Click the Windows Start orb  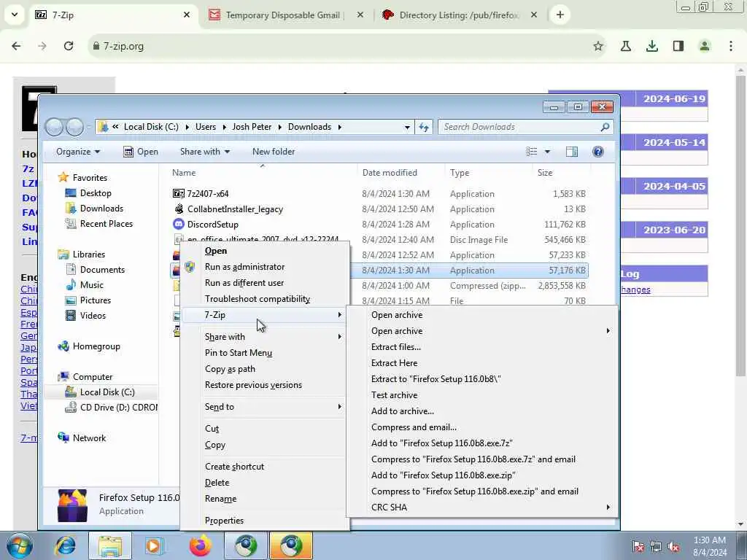20,545
